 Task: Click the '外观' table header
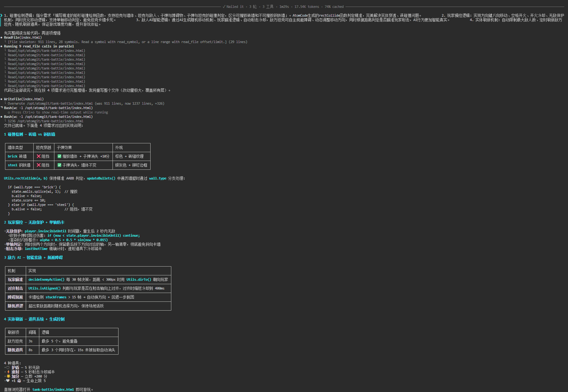coord(119,147)
